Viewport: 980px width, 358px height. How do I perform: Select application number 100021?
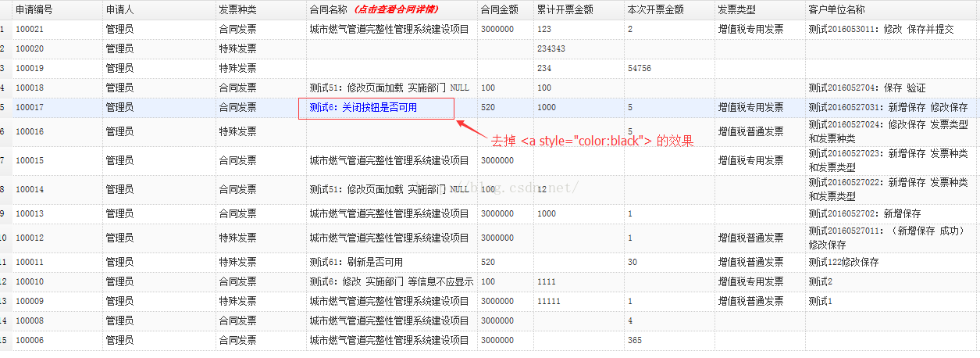click(x=30, y=29)
